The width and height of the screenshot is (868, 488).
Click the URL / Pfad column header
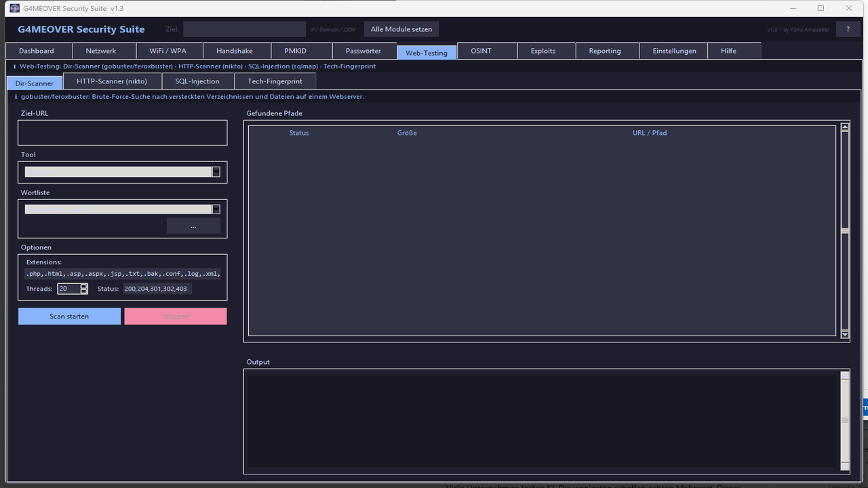650,133
